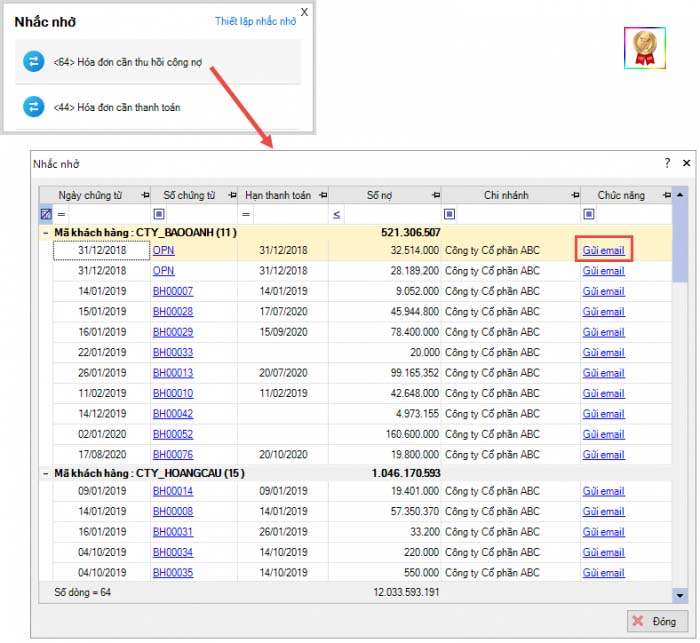This screenshot has height=643, width=700.
Task: Open filter operator for Chi nhánh
Action: click(450, 214)
